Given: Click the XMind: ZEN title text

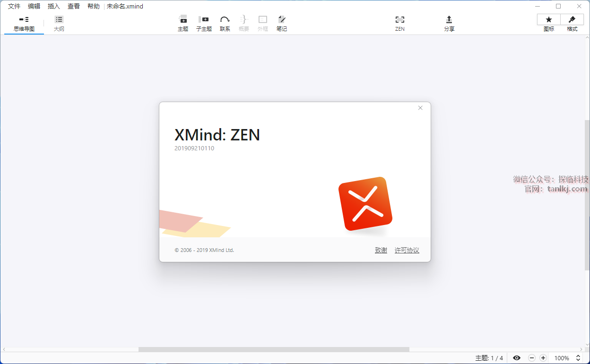Looking at the screenshot, I should click(x=217, y=135).
